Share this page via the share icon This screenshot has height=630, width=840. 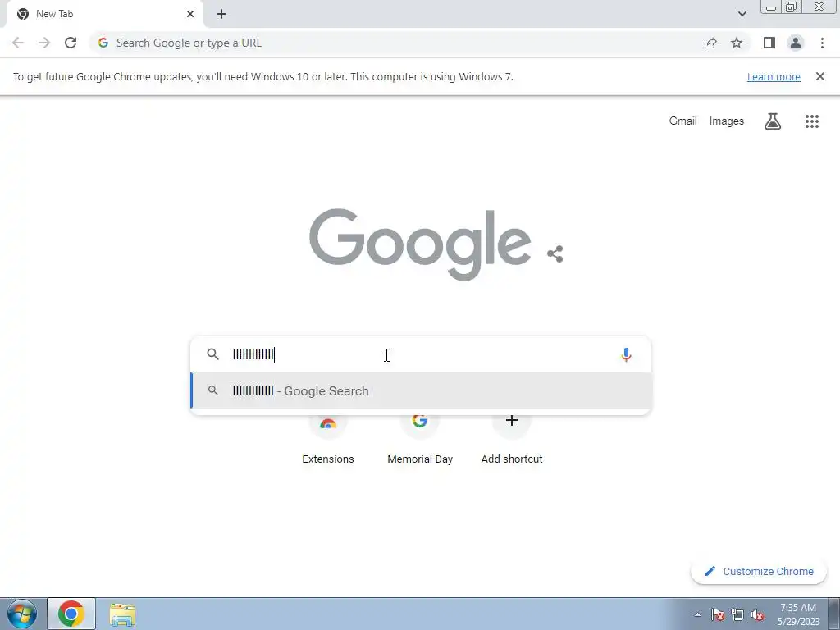[710, 43]
